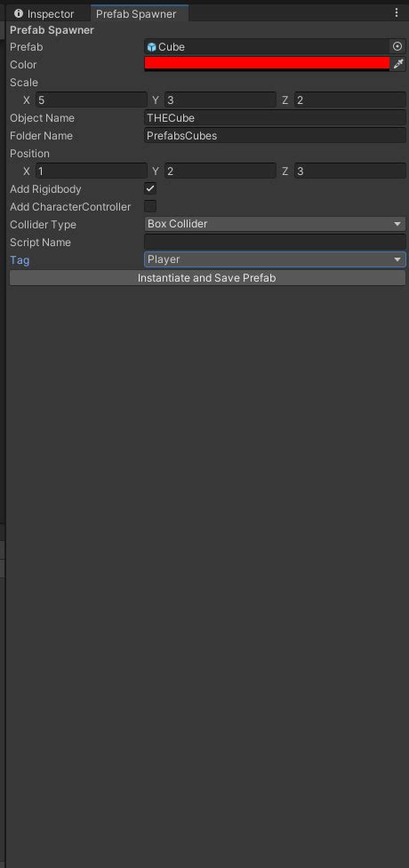Click the blue Cube prefab icon
409x868 pixels.
pyautogui.click(x=152, y=47)
